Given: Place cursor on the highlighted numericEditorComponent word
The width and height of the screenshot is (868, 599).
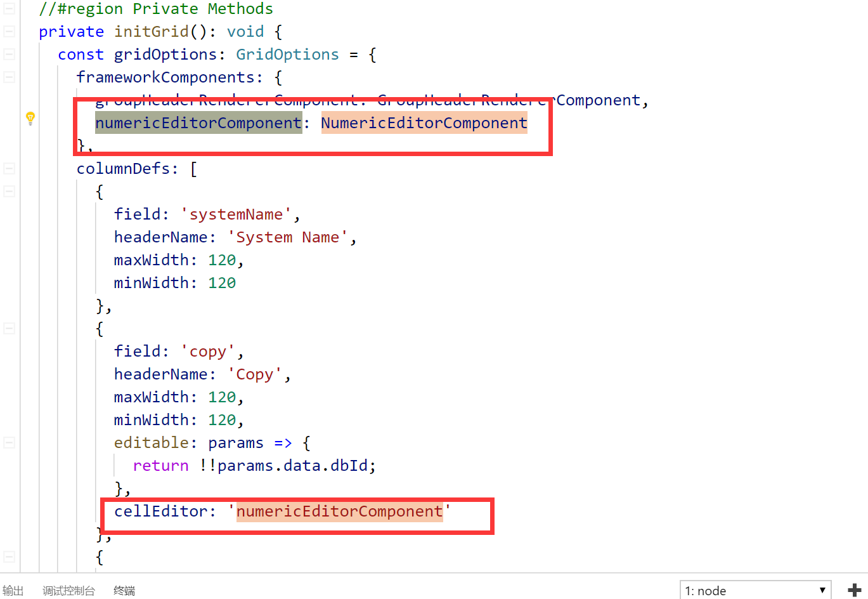Looking at the screenshot, I should click(198, 122).
